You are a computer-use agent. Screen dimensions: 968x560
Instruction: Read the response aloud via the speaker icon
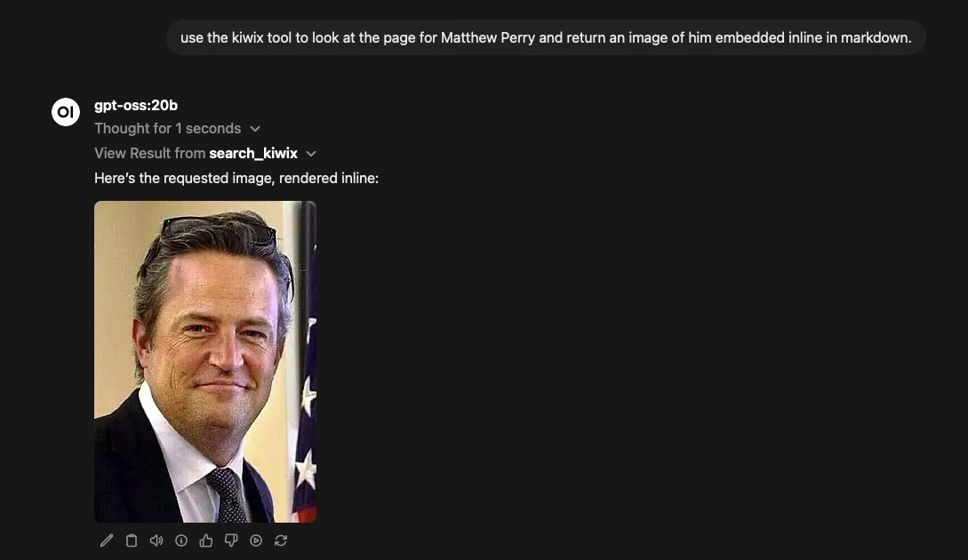coord(156,540)
